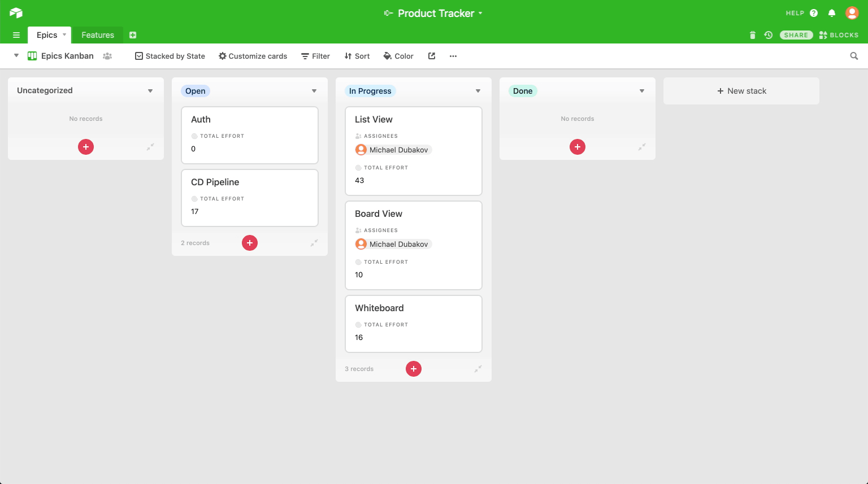Image resolution: width=868 pixels, height=484 pixels.
Task: View the base history via clock icon
Action: coord(768,35)
